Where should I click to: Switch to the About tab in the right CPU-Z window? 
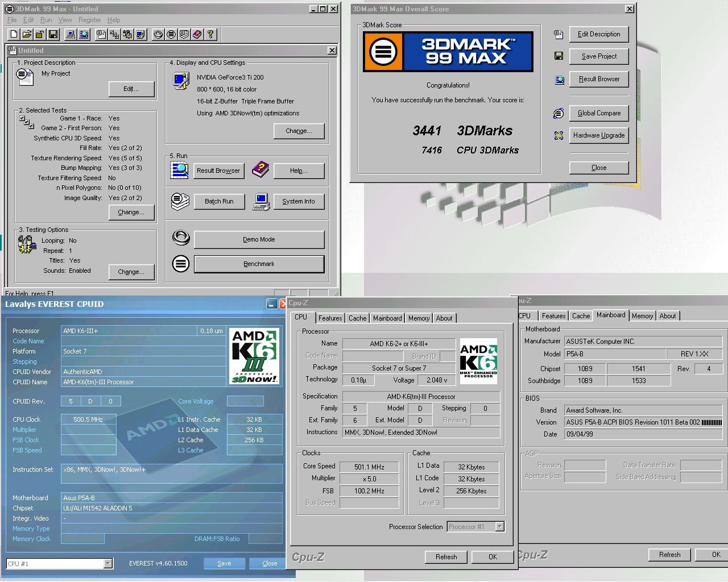click(668, 316)
